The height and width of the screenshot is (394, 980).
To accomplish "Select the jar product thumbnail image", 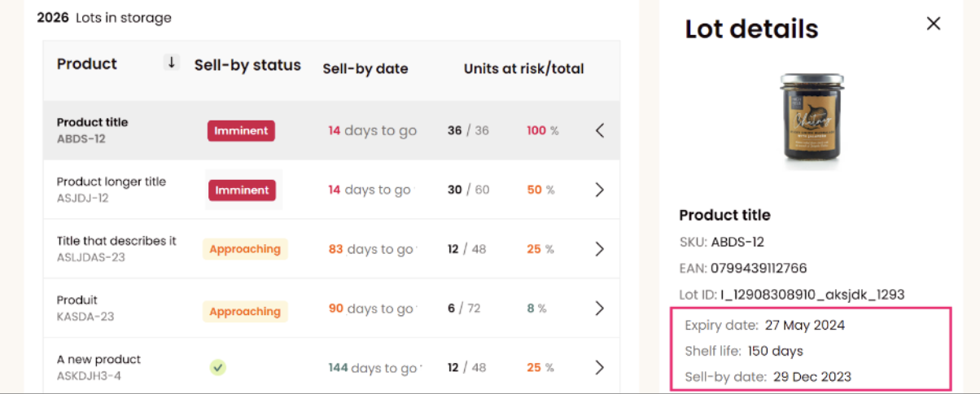I will pos(812,120).
